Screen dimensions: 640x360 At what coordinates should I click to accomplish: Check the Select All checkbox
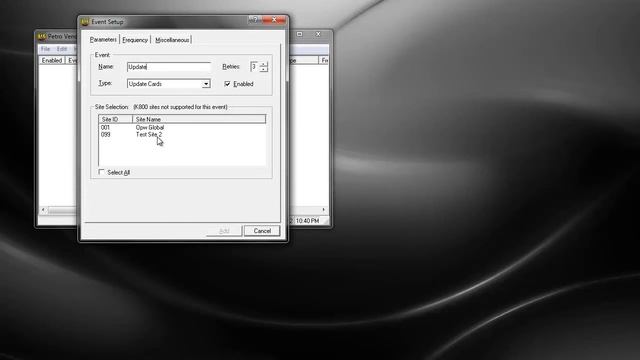pos(101,172)
